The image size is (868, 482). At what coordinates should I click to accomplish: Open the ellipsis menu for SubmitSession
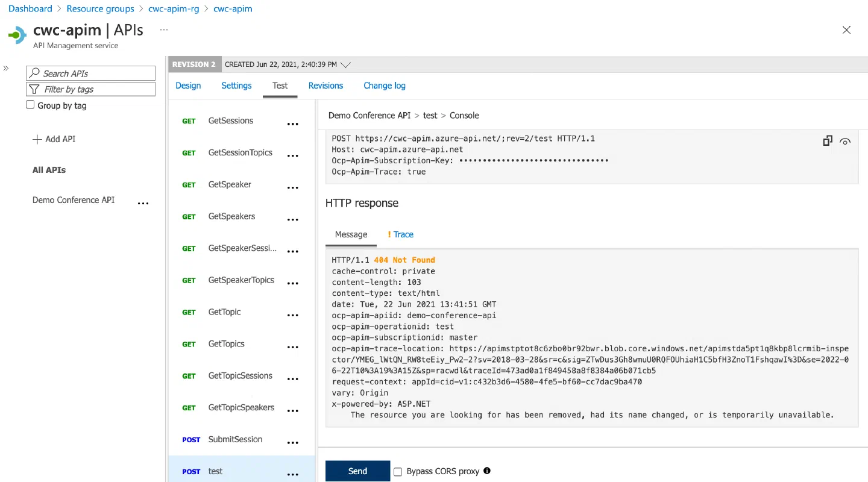(x=293, y=443)
